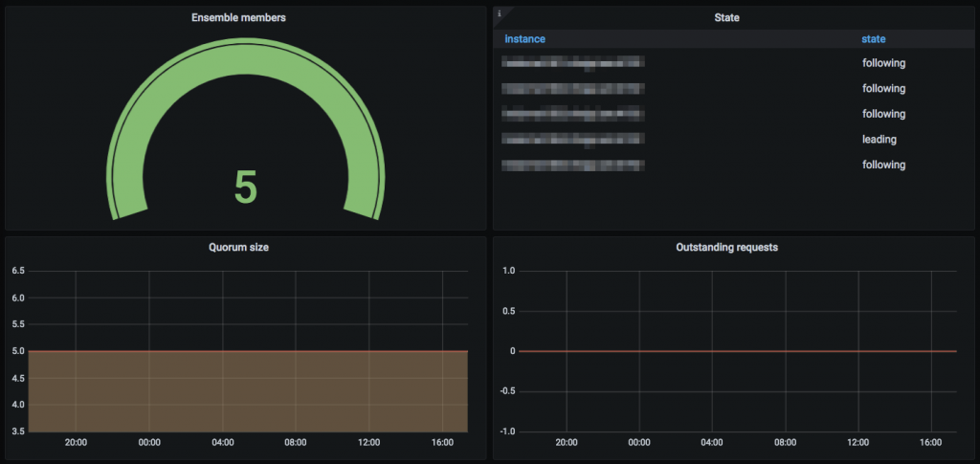Screen dimensions: 980x464
Task: Sort the table by instance column header
Action: coord(525,38)
